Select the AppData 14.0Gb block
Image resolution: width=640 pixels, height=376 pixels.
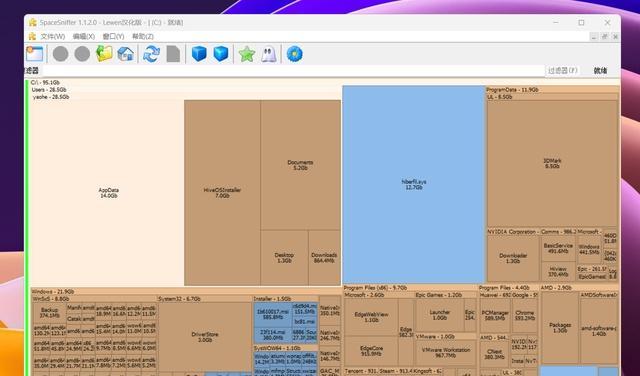[108, 193]
